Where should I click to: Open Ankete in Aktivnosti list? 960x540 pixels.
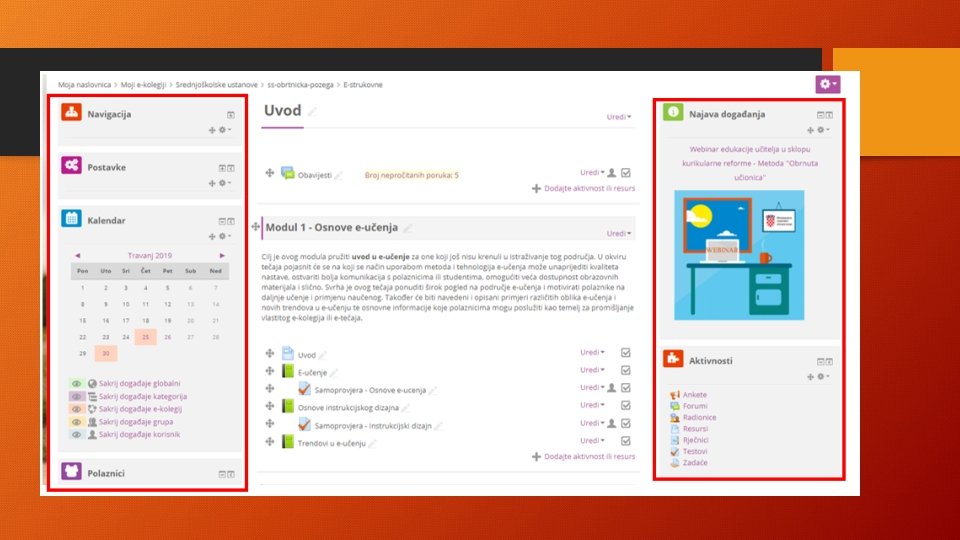[x=695, y=395]
